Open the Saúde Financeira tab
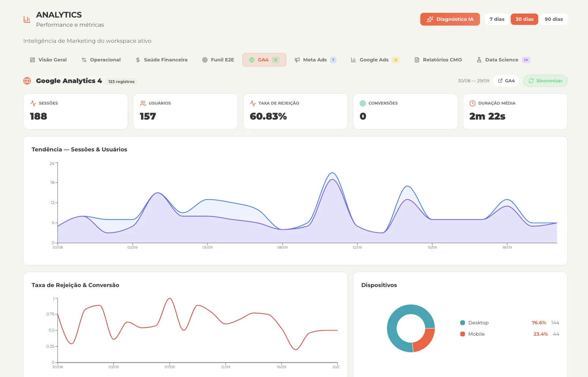Screen dimensions: 588x377 tap(161, 60)
